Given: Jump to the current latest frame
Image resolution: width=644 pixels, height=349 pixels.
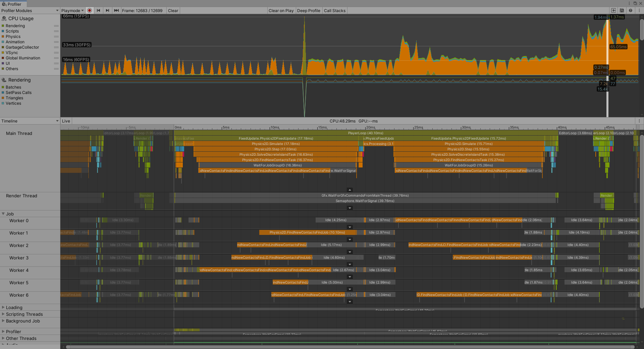Looking at the screenshot, I should point(116,10).
